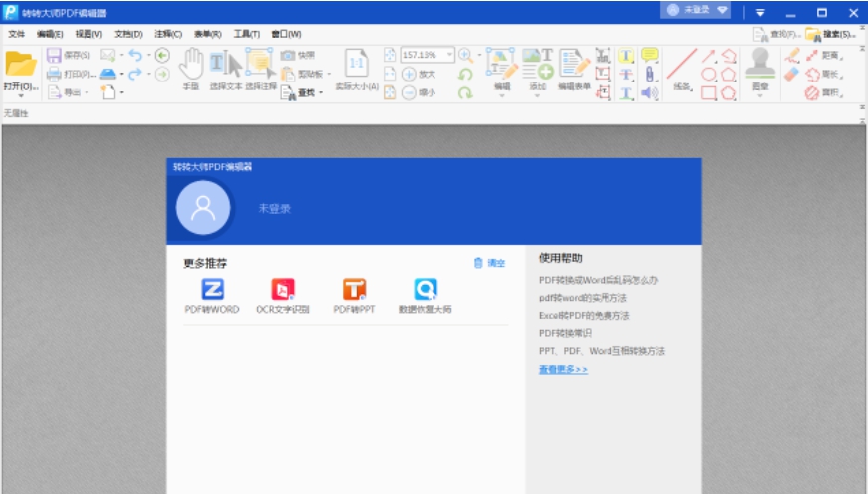Set view to Actual Size 1:1
The width and height of the screenshot is (868, 494).
(x=357, y=70)
